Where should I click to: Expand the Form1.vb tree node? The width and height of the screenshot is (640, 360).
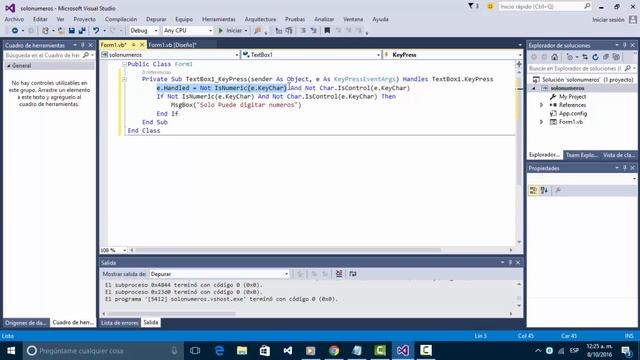(542, 122)
